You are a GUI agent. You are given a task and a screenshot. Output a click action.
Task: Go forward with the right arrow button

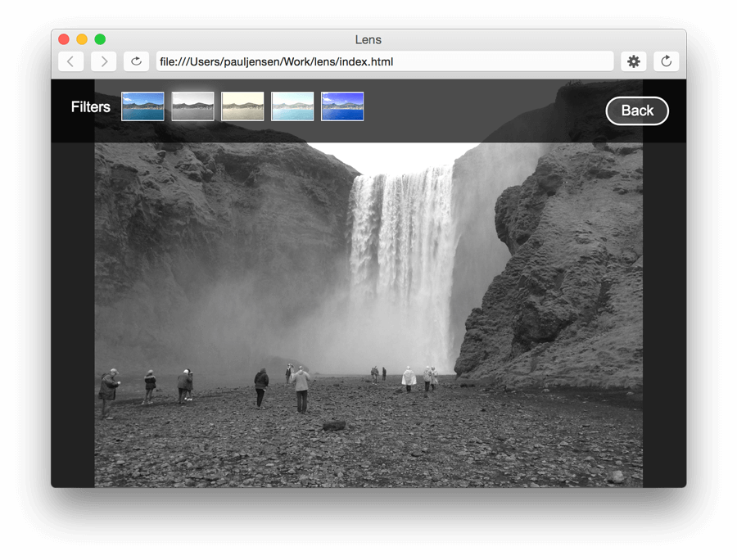tap(103, 61)
